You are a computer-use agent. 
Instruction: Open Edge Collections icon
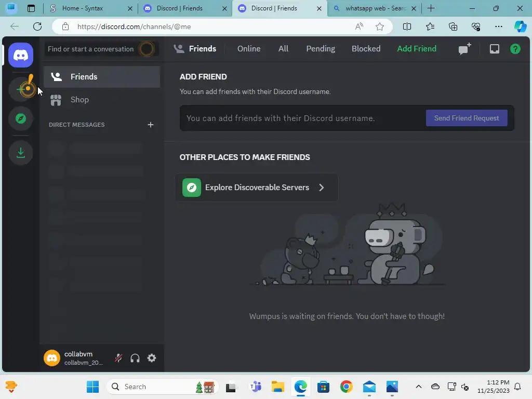click(x=453, y=26)
